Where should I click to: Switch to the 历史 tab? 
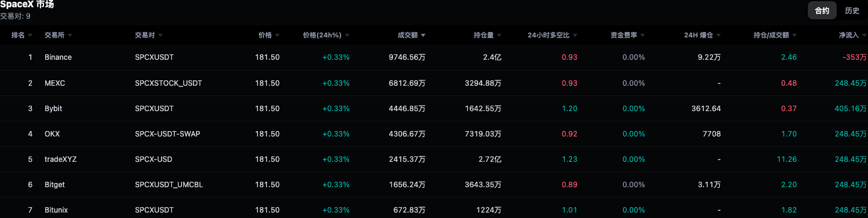pyautogui.click(x=852, y=10)
